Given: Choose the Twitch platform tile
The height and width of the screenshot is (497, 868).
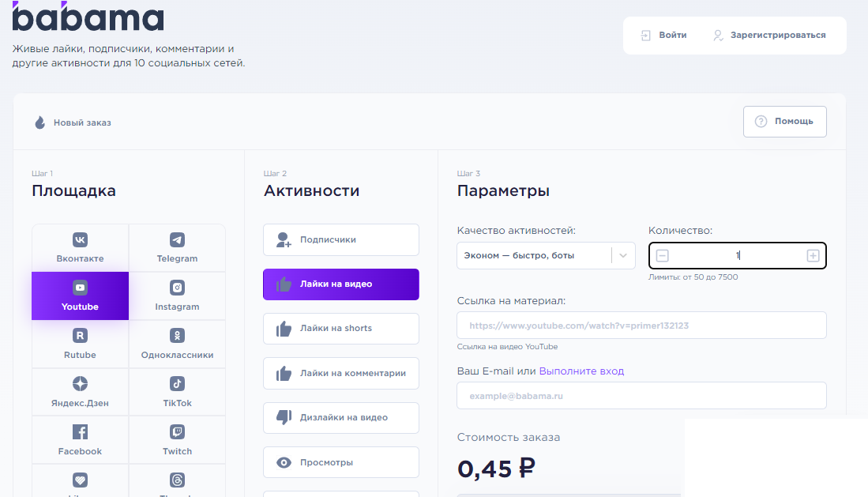Looking at the screenshot, I should pyautogui.click(x=177, y=440).
